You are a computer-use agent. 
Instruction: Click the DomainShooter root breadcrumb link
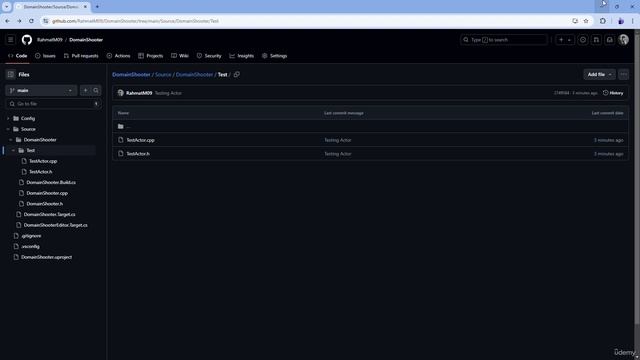(x=131, y=75)
